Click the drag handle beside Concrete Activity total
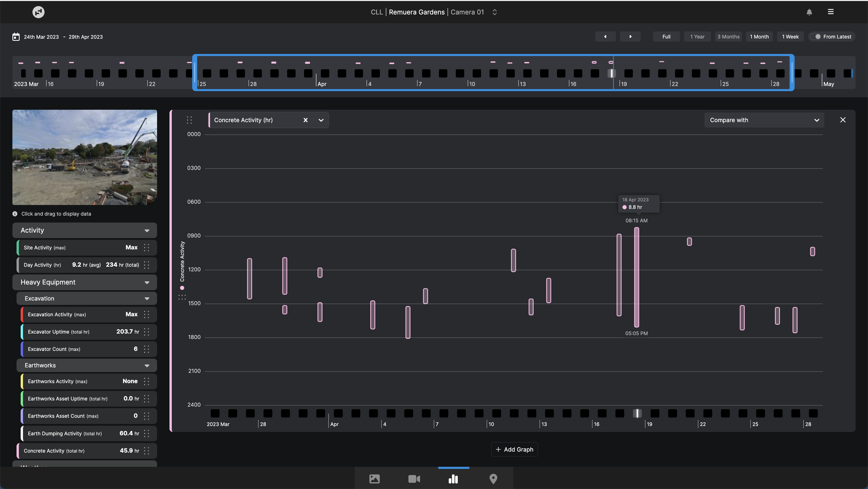 point(146,451)
